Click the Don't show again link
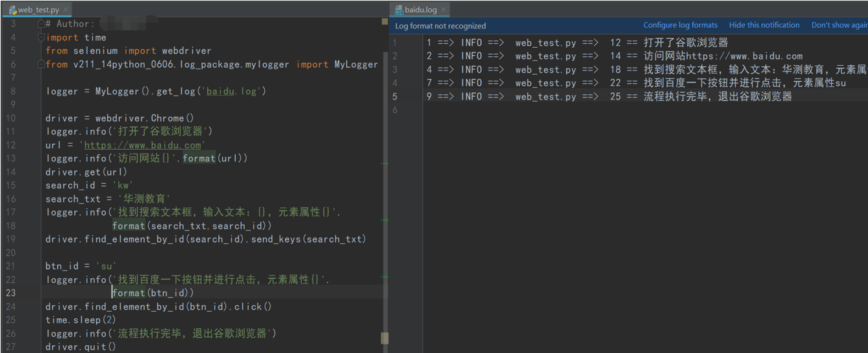 [x=840, y=25]
